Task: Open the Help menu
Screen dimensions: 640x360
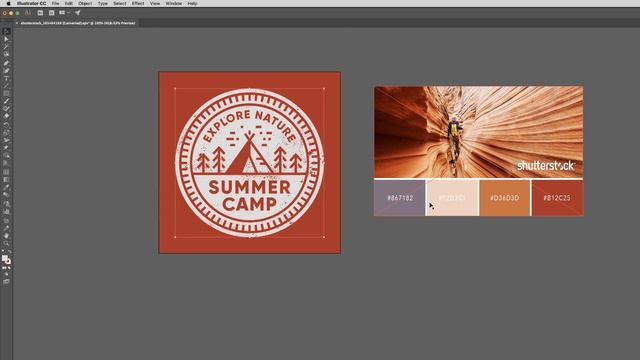Action: click(192, 3)
